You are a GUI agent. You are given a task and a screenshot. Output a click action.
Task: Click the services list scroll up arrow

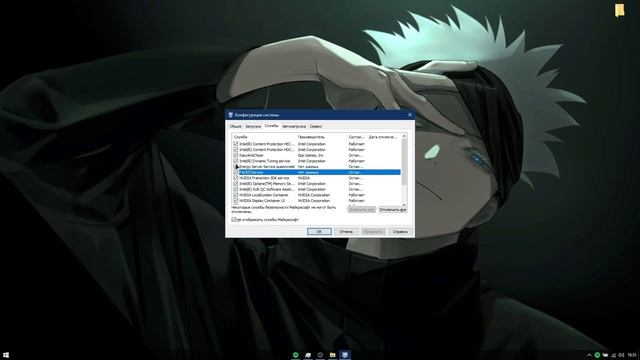point(404,136)
